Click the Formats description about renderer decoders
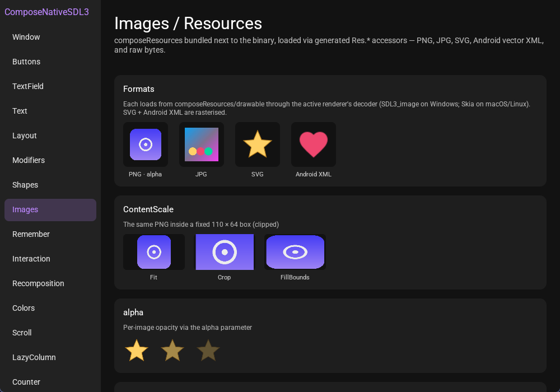The width and height of the screenshot is (560, 392). coord(327,108)
